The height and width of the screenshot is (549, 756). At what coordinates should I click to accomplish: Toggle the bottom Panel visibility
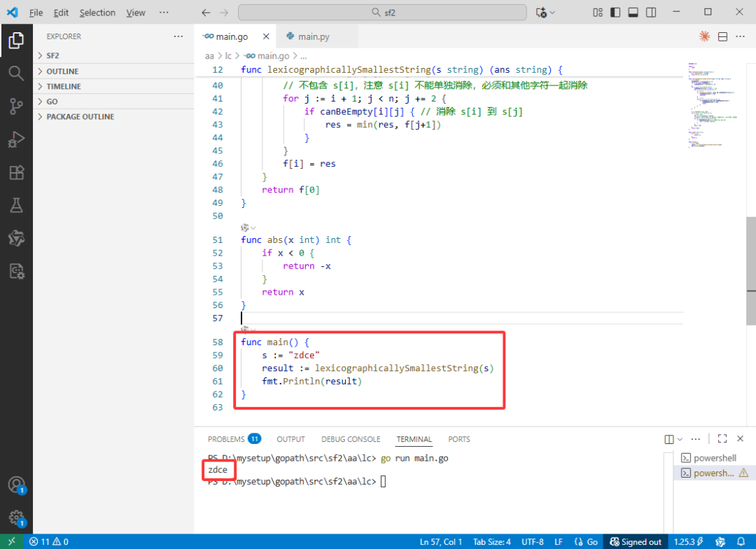[x=633, y=13]
